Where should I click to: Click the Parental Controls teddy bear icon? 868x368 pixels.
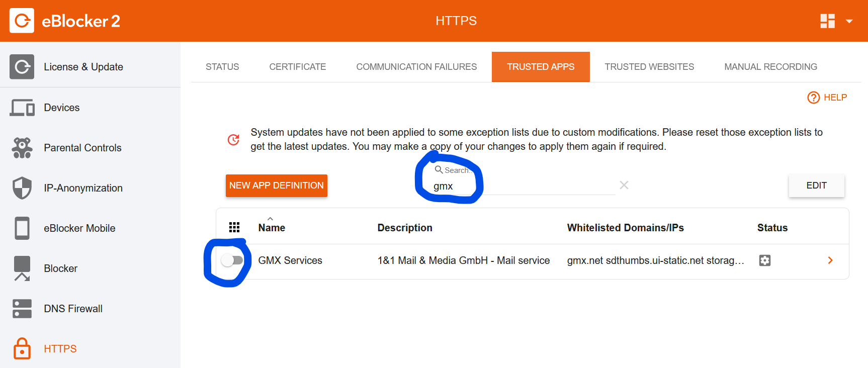coord(22,148)
